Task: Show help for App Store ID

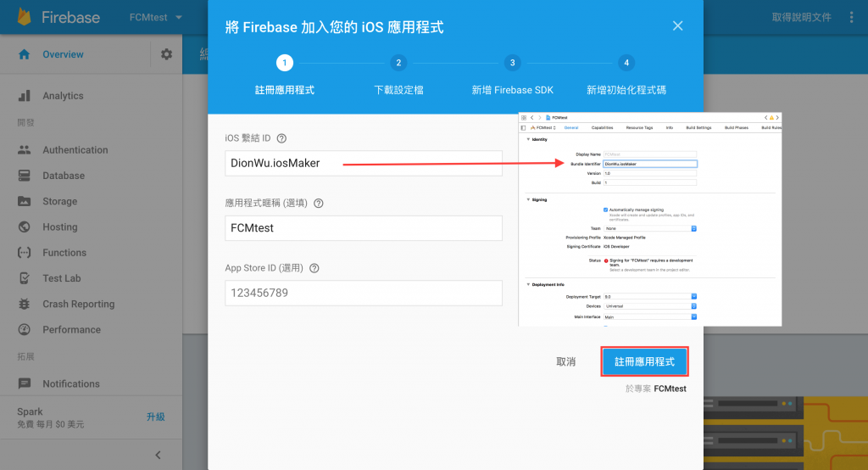Action: [314, 268]
